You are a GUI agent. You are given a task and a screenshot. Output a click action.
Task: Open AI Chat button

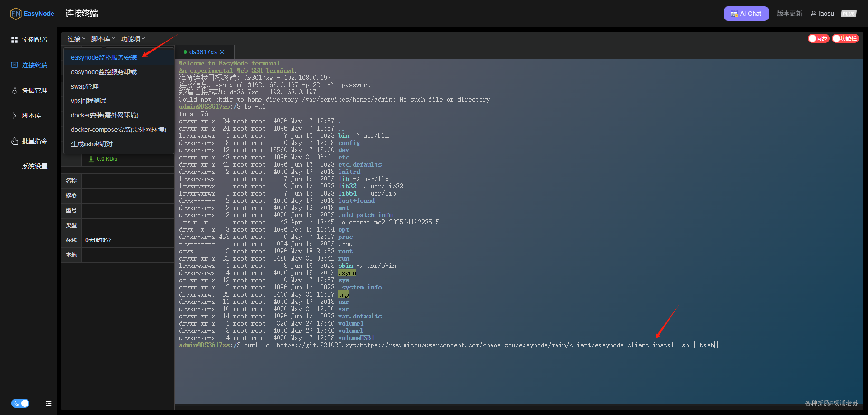click(746, 14)
